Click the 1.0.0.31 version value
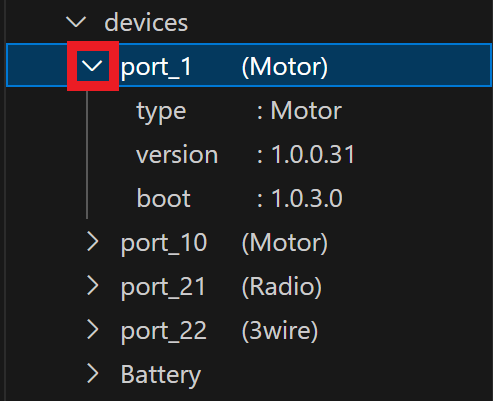 [313, 155]
